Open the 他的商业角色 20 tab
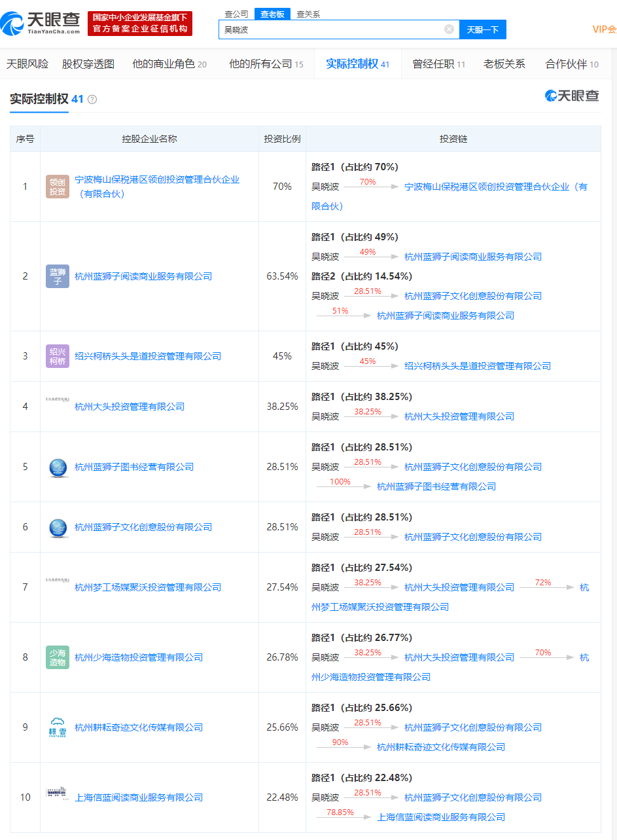617x840 pixels. point(169,64)
